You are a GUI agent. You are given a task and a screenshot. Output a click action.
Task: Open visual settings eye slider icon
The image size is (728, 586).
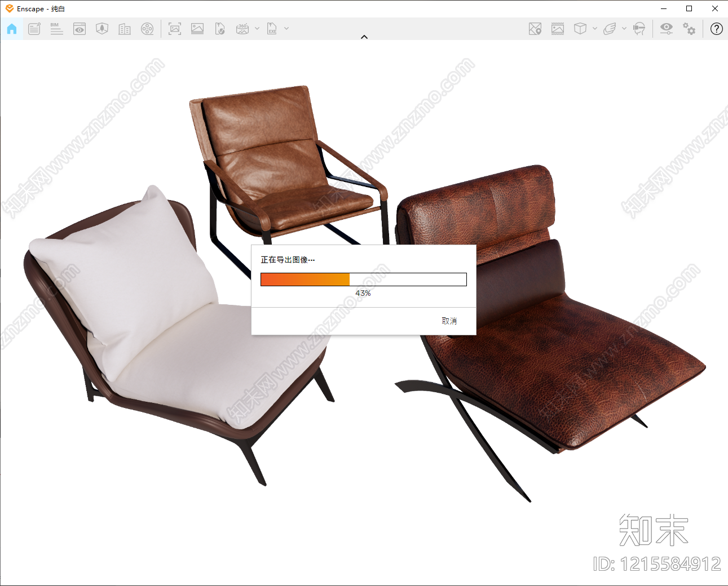coord(667,29)
